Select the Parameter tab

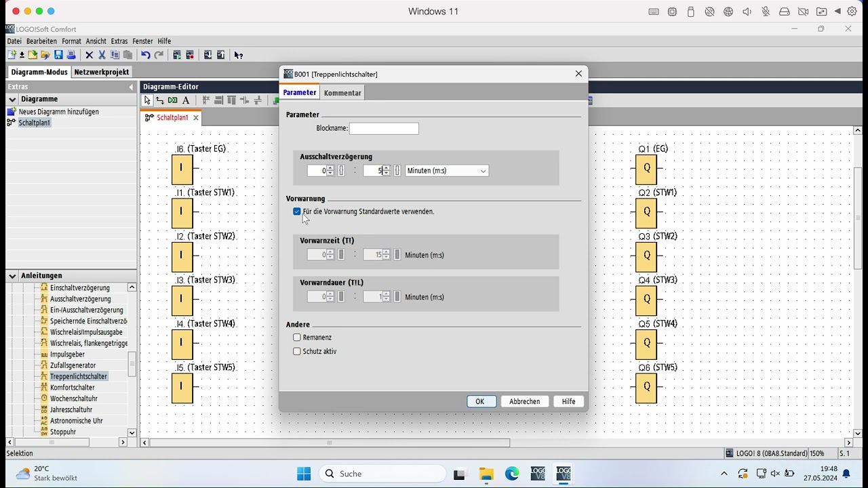(300, 92)
